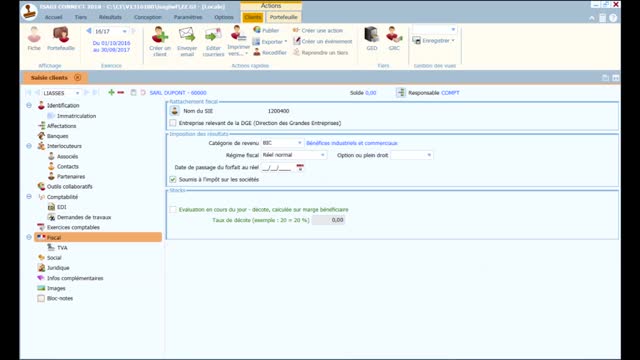The image size is (640, 360).
Task: Uncheck Soumis à l'impôt sur les sociétés
Action: point(173,179)
